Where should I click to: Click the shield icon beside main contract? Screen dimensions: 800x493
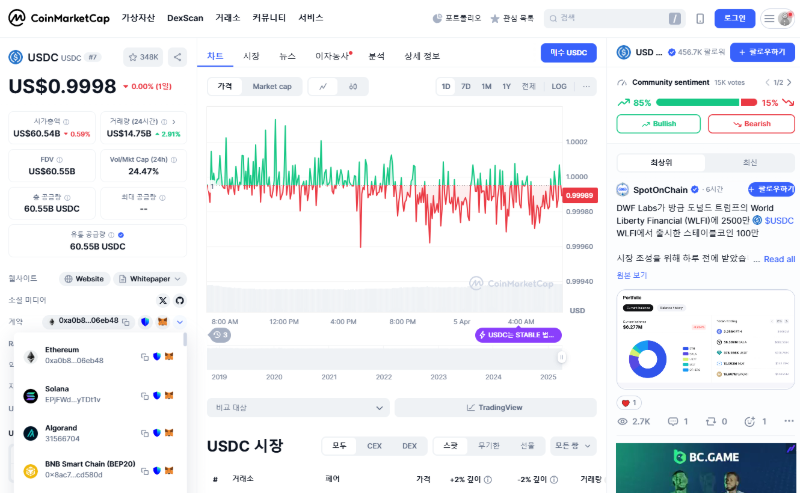[145, 322]
